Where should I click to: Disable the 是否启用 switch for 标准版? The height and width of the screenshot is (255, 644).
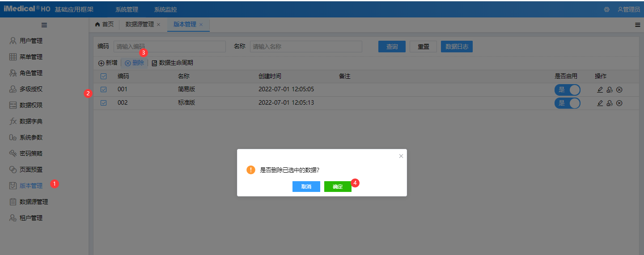tap(567, 103)
